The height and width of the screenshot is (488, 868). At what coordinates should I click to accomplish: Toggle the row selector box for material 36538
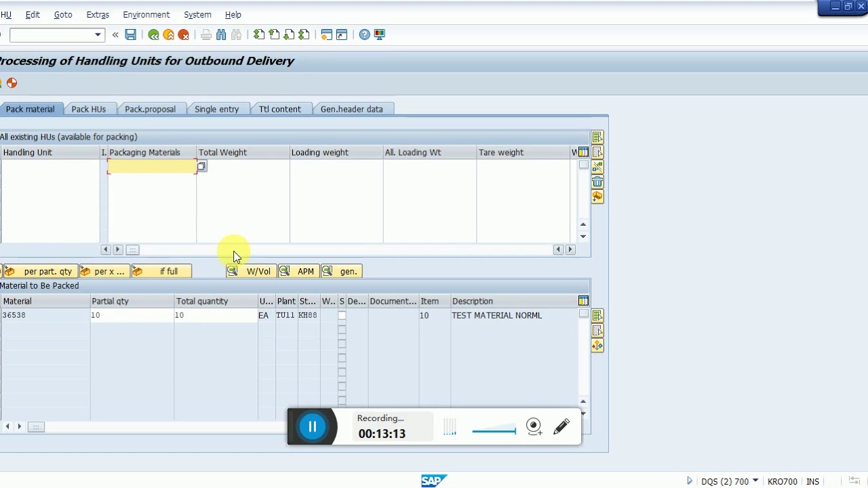click(583, 314)
